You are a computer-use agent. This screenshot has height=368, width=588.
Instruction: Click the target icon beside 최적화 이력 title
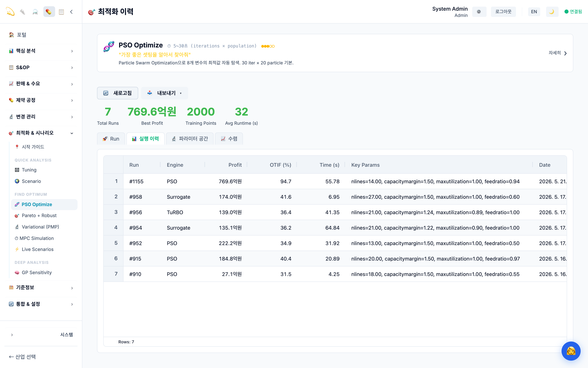pos(92,12)
